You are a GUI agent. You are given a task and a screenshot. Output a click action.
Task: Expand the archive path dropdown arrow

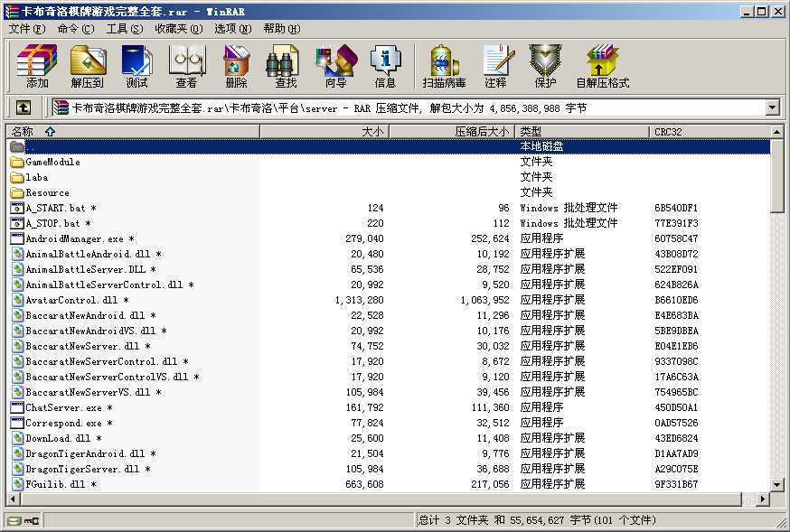pos(772,107)
